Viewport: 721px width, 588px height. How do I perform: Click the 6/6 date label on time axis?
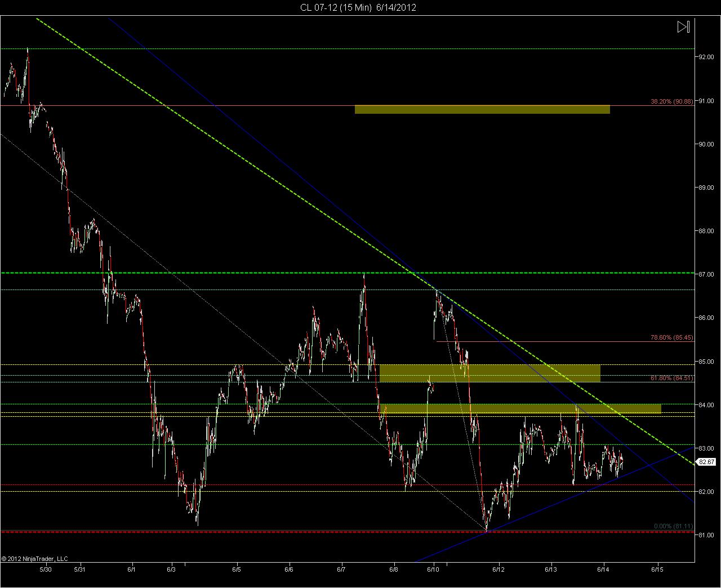290,569
